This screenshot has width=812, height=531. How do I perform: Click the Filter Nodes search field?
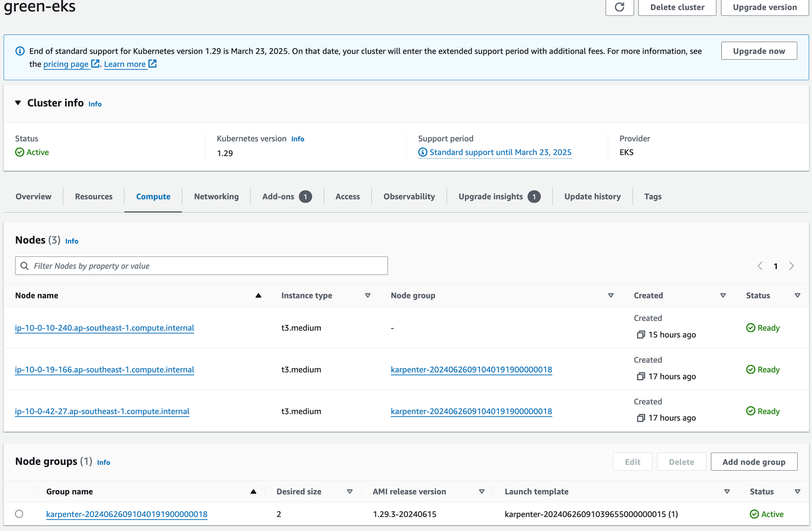click(x=202, y=266)
